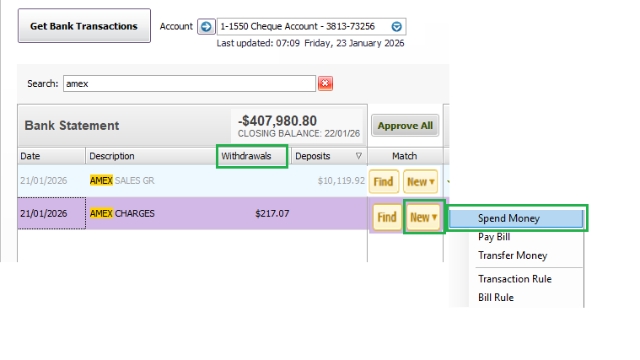Screen dimensions: 640x360
Task: Click the Approve All button
Action: pyautogui.click(x=405, y=126)
